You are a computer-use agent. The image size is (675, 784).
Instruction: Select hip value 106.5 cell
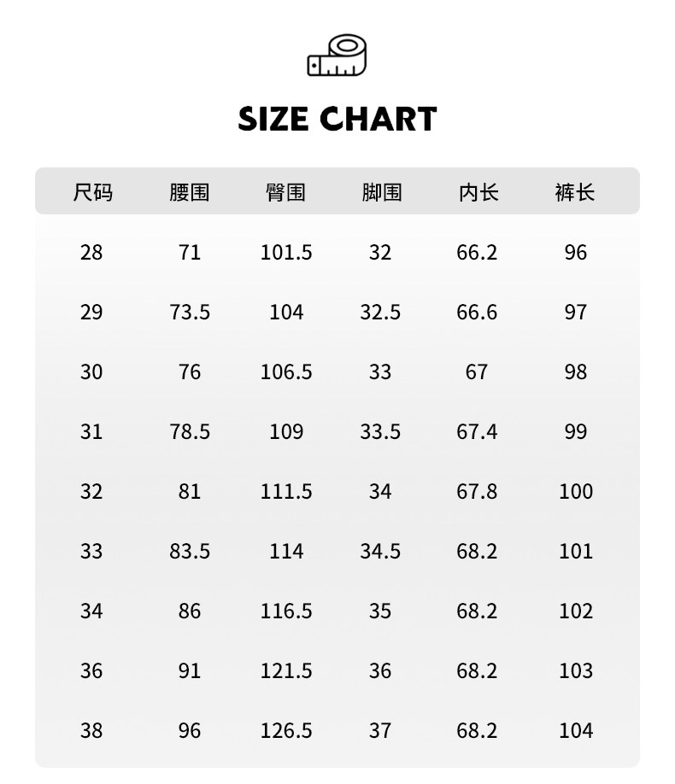pos(286,372)
